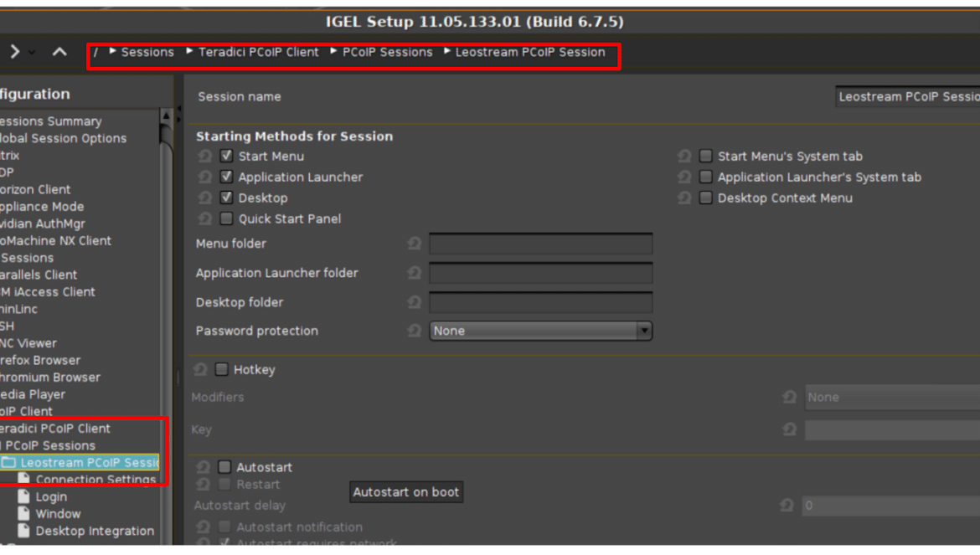Reset the Desktop starting method to default
980x555 pixels.
(x=205, y=198)
